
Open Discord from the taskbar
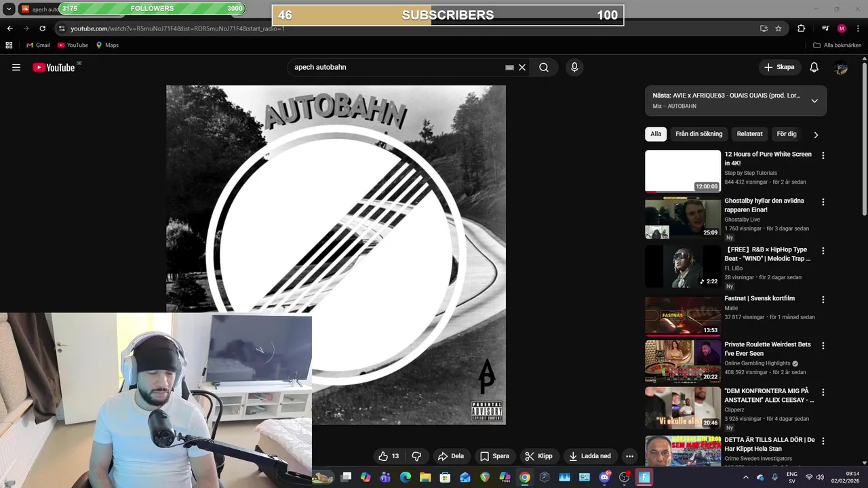[604, 477]
